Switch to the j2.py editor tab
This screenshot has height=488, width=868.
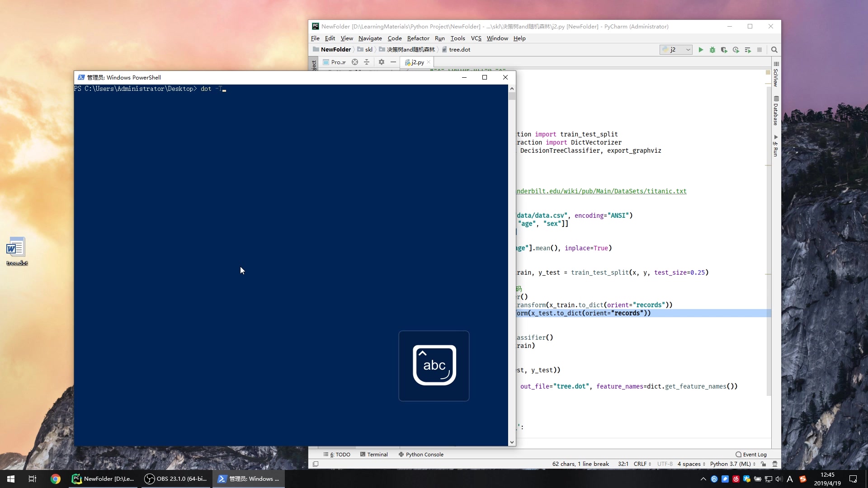click(x=417, y=62)
